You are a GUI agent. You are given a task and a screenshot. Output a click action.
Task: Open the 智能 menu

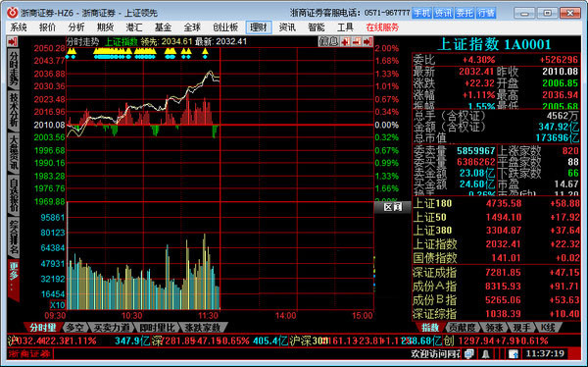pyautogui.click(x=317, y=27)
